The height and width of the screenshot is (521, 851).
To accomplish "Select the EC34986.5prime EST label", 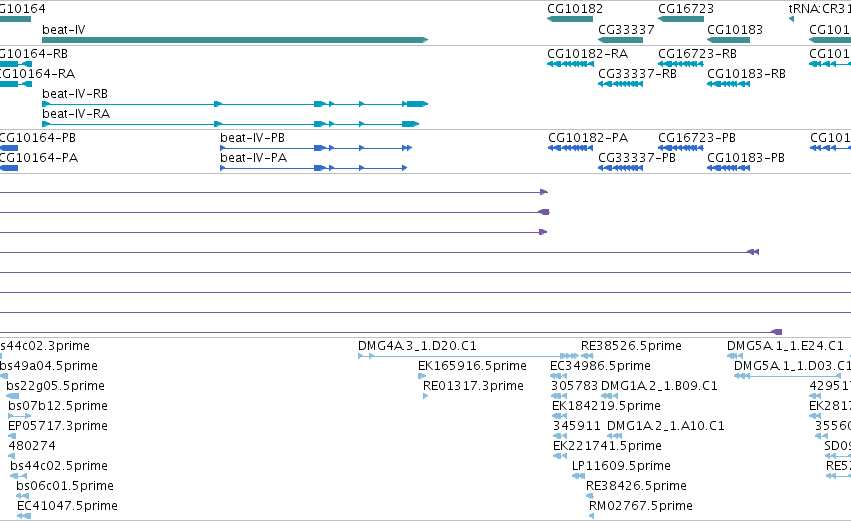I will pyautogui.click(x=600, y=366).
